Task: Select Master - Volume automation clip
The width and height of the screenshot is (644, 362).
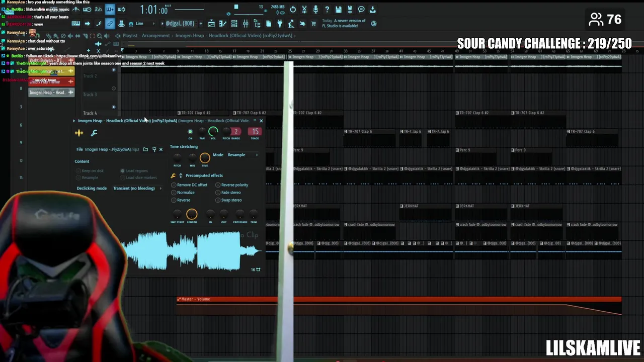Action: pos(398,299)
